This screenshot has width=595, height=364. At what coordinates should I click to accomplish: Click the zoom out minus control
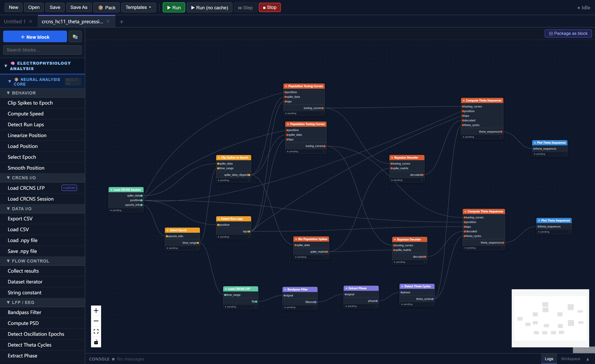(96, 321)
